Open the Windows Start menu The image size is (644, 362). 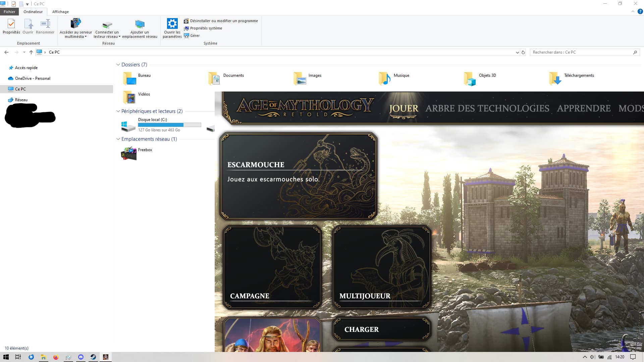[6, 357]
